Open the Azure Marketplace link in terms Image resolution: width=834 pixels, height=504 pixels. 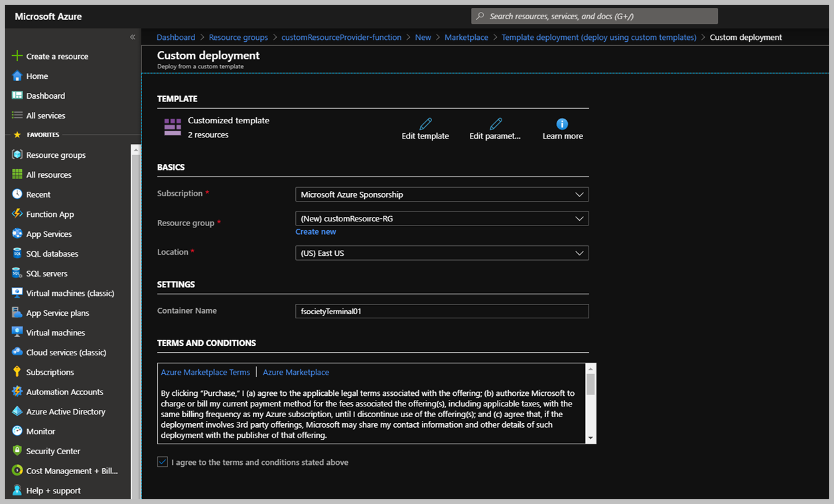click(x=296, y=373)
